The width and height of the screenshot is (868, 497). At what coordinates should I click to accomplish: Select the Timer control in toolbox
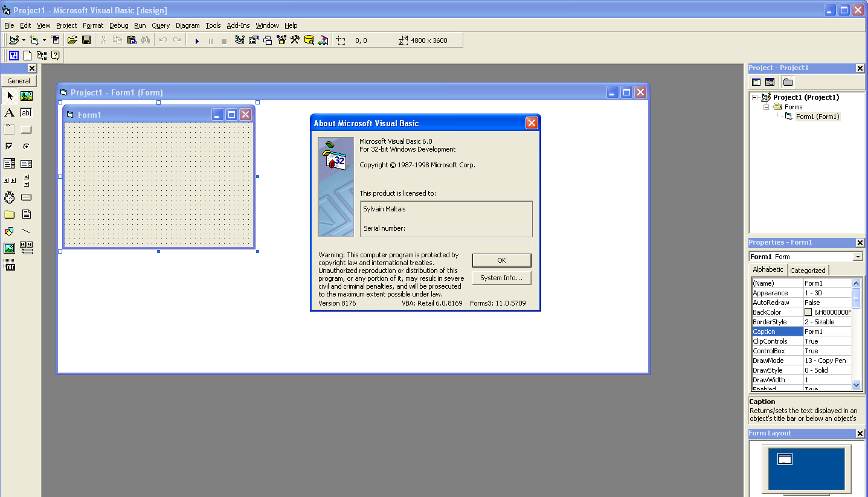(x=9, y=197)
